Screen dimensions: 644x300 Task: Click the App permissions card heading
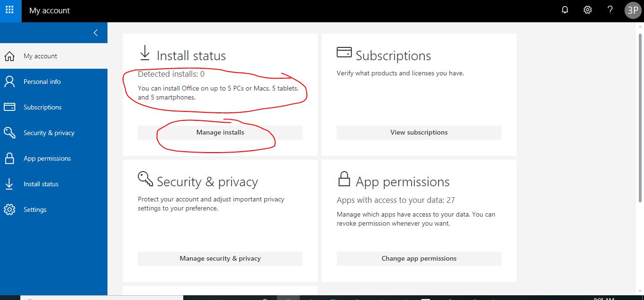tap(402, 182)
